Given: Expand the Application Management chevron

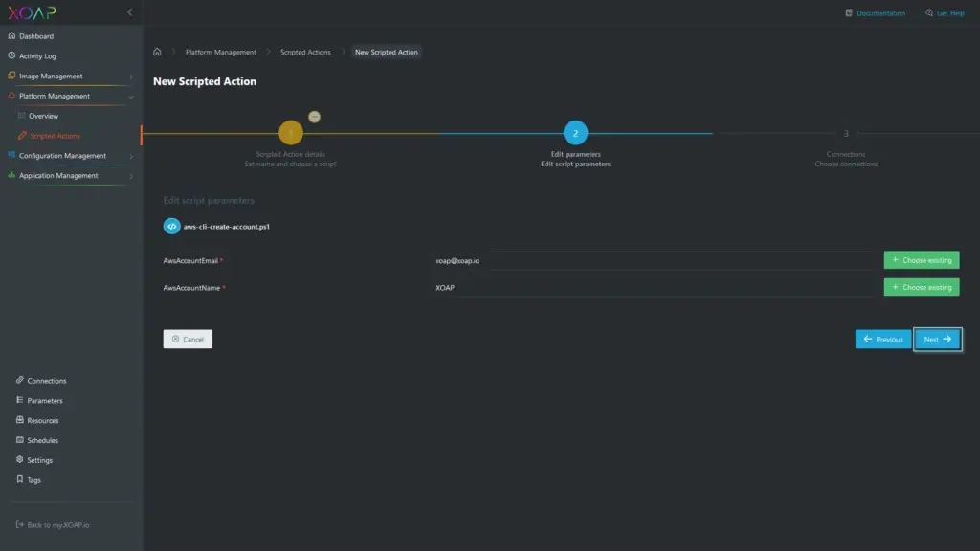Looking at the screenshot, I should click(131, 177).
